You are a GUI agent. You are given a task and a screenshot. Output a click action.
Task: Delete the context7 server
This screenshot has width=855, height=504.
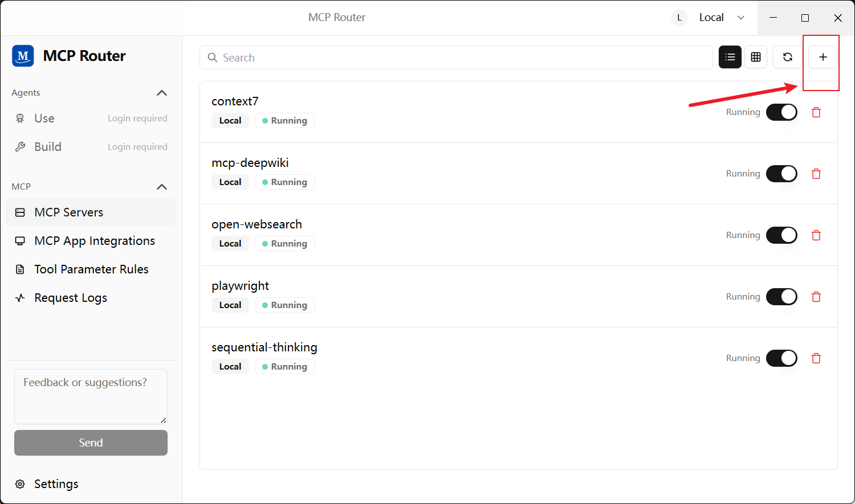click(816, 112)
